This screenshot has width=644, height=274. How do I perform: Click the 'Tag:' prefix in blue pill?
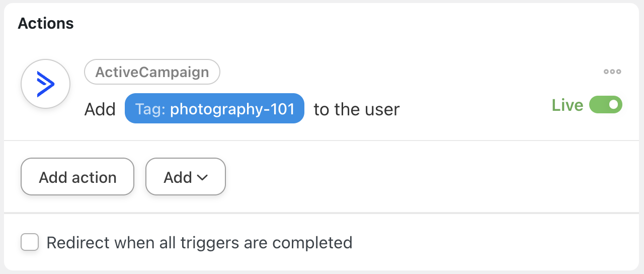click(x=150, y=109)
